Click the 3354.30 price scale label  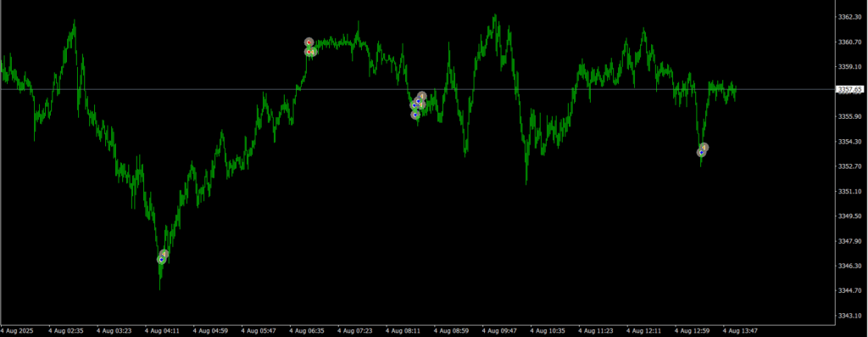click(x=849, y=142)
